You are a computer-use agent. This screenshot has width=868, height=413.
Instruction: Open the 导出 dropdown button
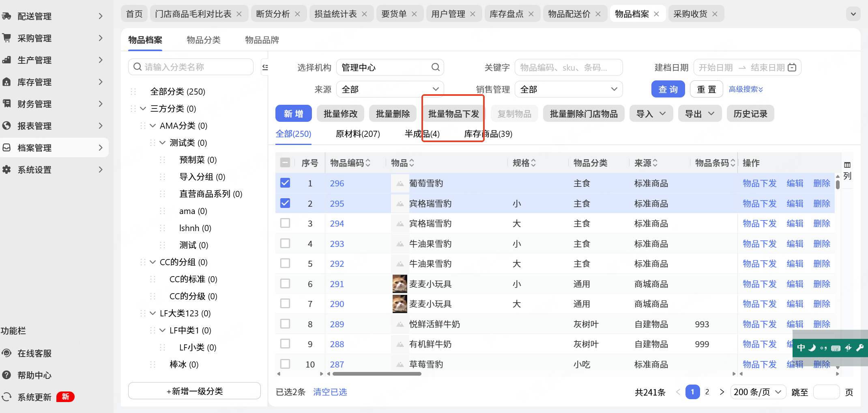[700, 114]
